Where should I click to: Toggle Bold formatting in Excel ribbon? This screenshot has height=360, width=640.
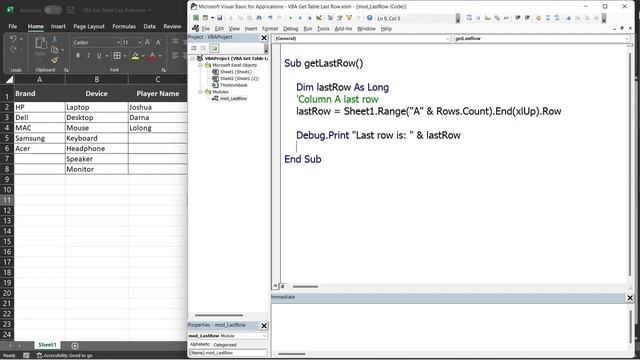click(x=78, y=56)
